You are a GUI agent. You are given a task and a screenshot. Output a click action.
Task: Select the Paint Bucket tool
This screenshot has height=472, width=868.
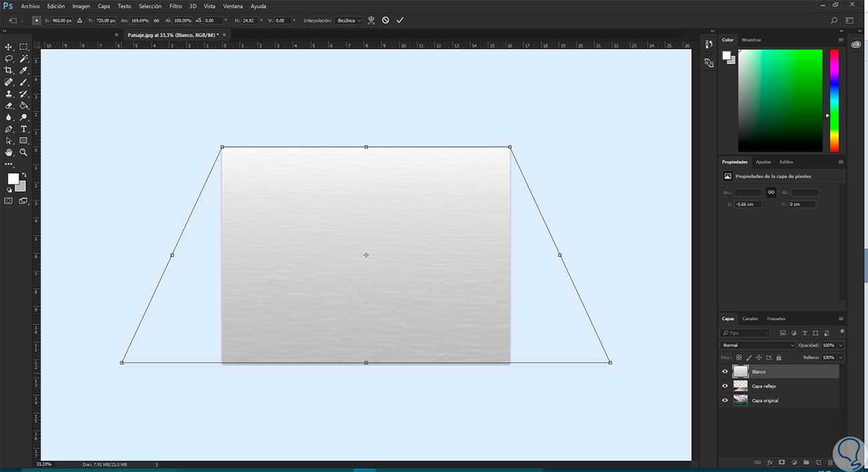[23, 105]
